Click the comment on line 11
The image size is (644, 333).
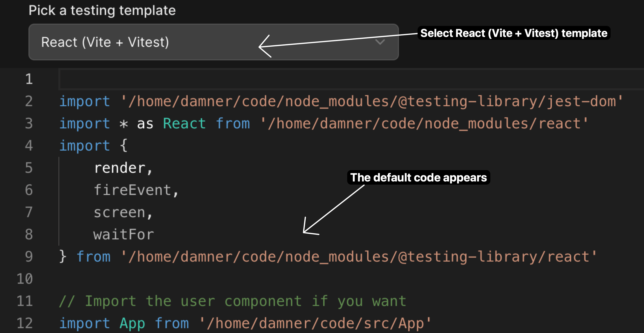pyautogui.click(x=233, y=301)
